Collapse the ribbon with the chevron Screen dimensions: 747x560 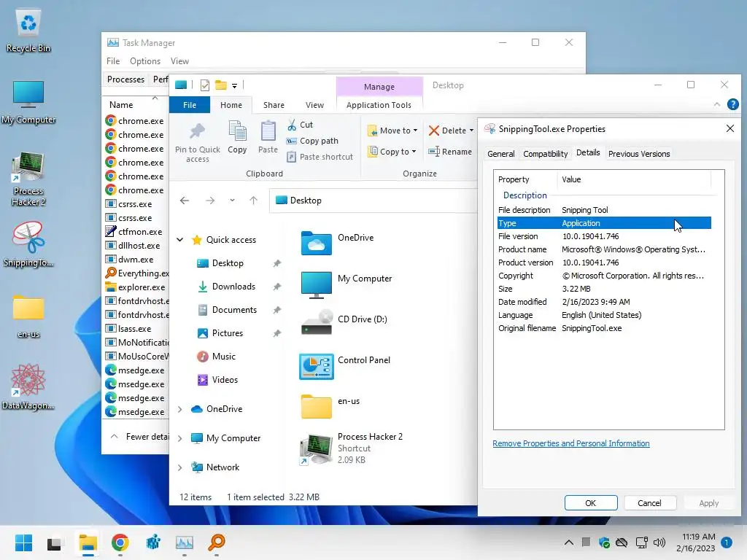717,104
